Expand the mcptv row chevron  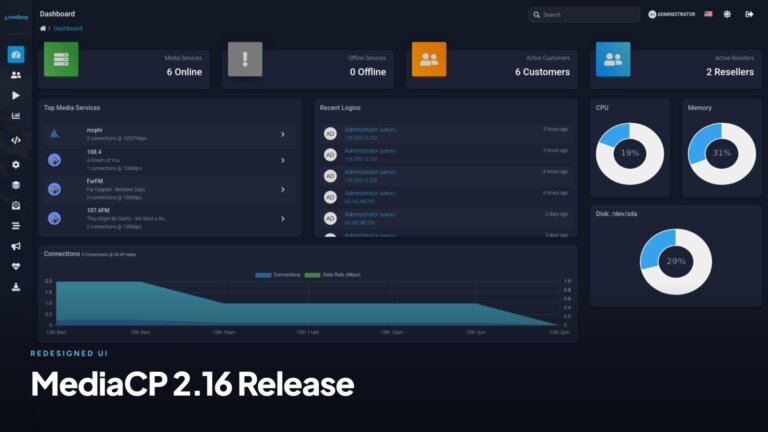tap(283, 134)
